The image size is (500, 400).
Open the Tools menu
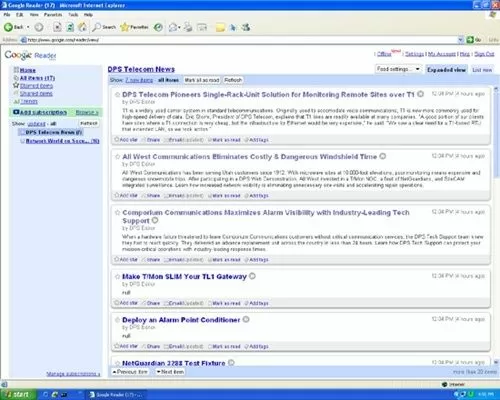click(x=73, y=15)
